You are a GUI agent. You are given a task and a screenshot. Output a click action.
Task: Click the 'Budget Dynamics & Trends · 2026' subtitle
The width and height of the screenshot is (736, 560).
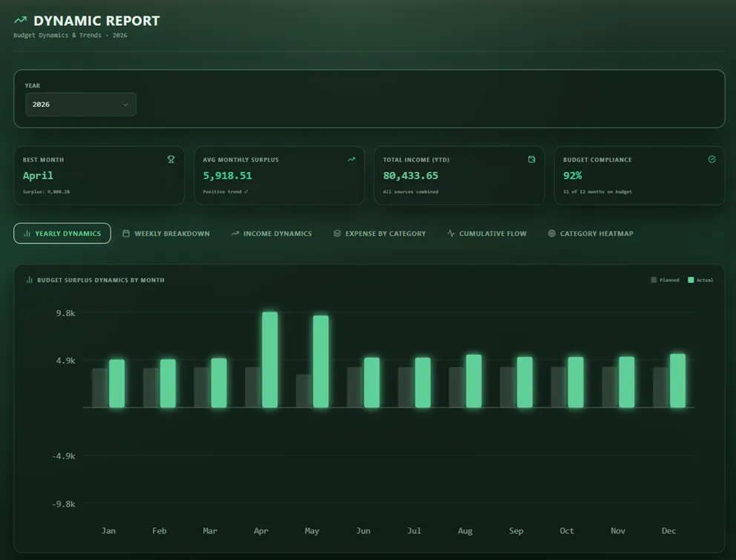(x=70, y=35)
